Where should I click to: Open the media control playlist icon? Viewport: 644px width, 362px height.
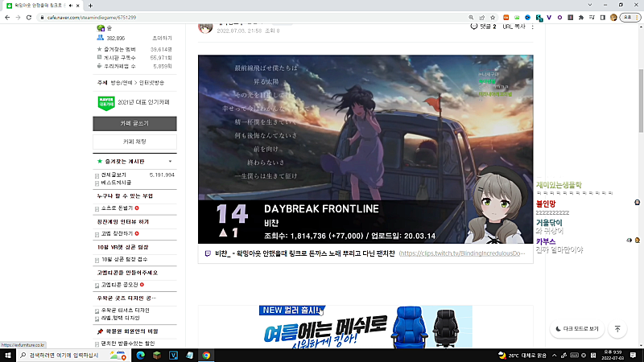coord(592,18)
